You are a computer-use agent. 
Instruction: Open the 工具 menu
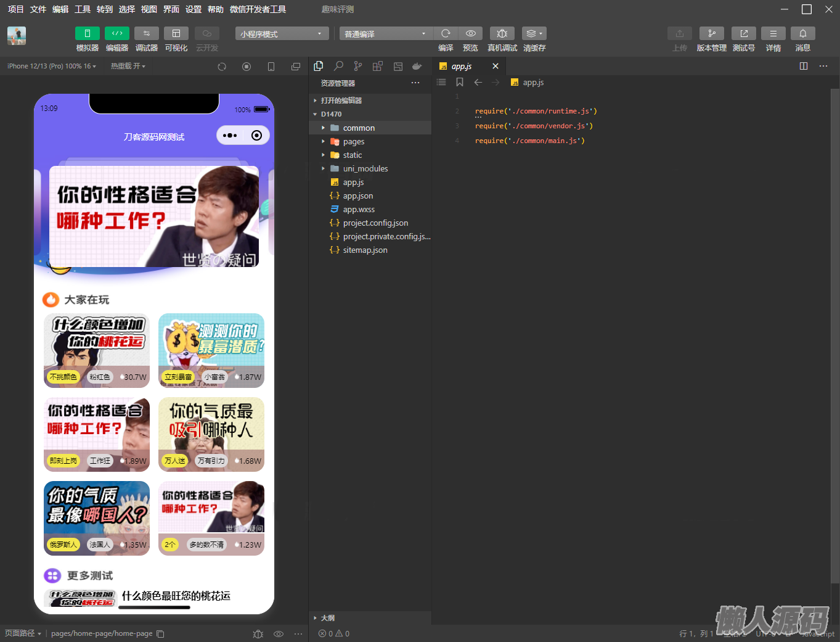(x=83, y=9)
